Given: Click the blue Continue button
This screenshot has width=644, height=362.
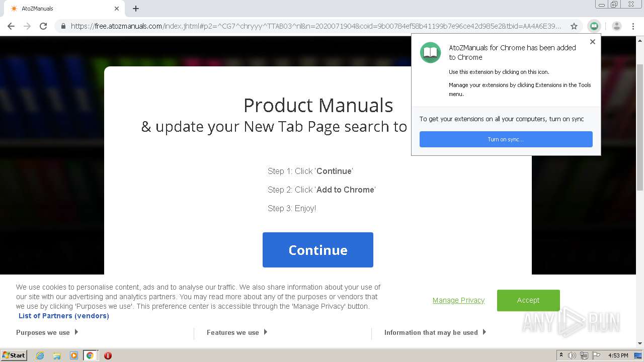Looking at the screenshot, I should pos(318,250).
